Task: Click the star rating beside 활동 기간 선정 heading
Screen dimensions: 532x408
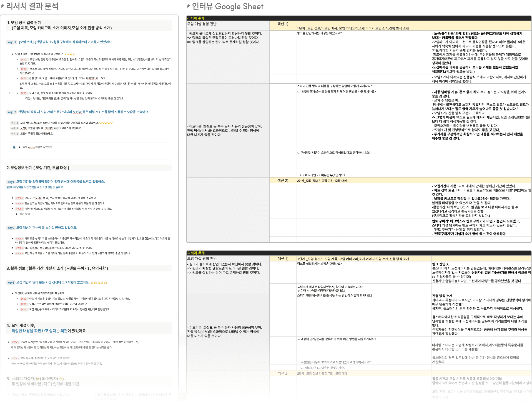Action: tap(99, 282)
